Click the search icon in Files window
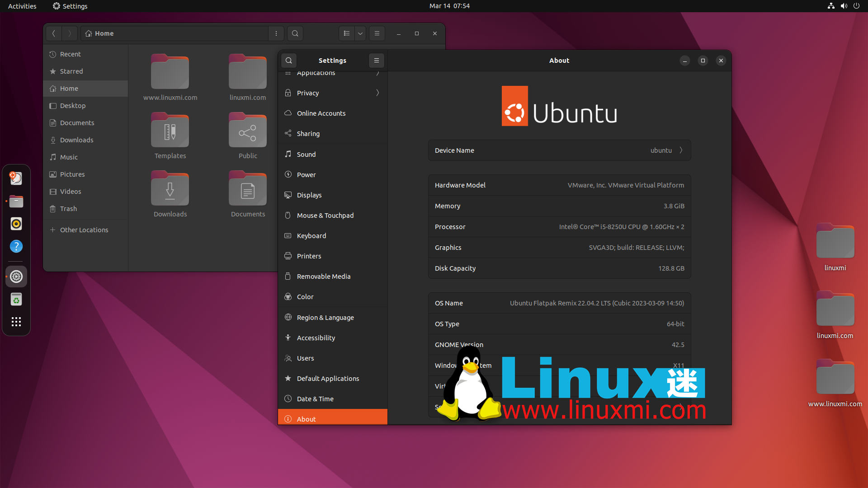The width and height of the screenshot is (868, 488). pyautogui.click(x=295, y=33)
